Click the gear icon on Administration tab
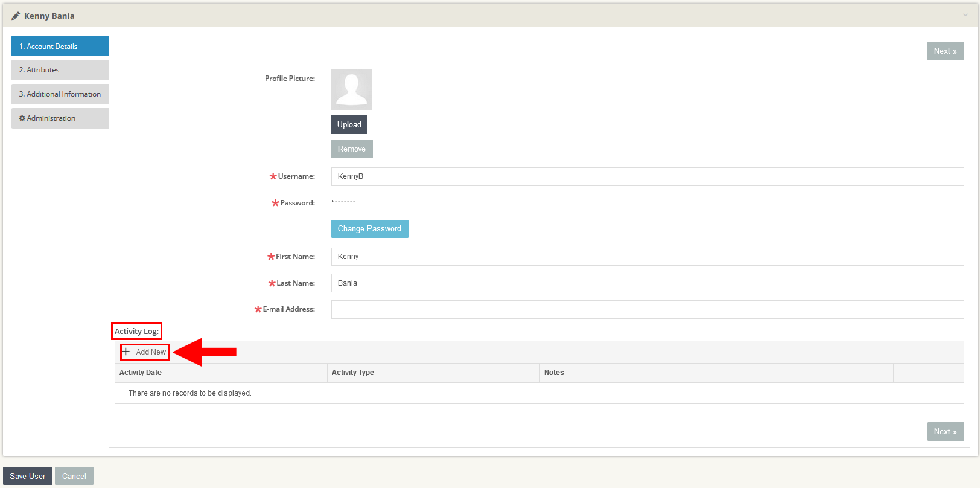Viewport: 980px width, 488px height. 22,118
